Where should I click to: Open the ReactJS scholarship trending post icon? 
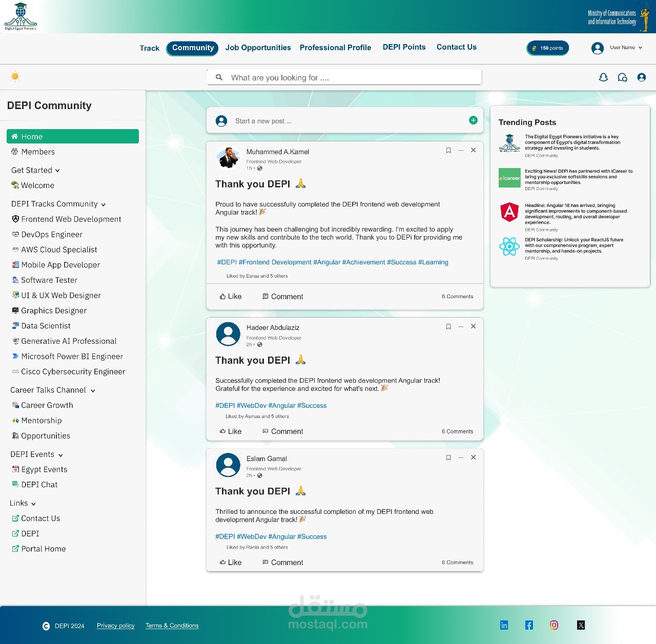coord(509,246)
